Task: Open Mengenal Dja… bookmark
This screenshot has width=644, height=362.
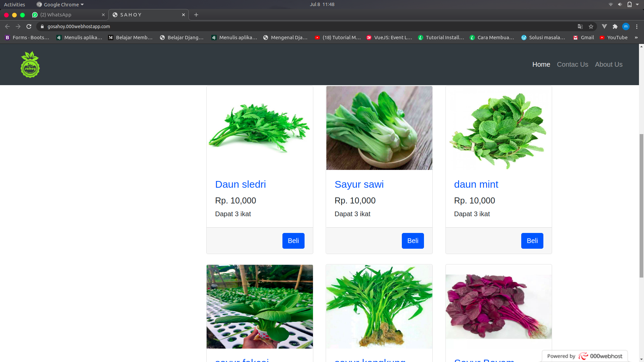Action: [285, 38]
